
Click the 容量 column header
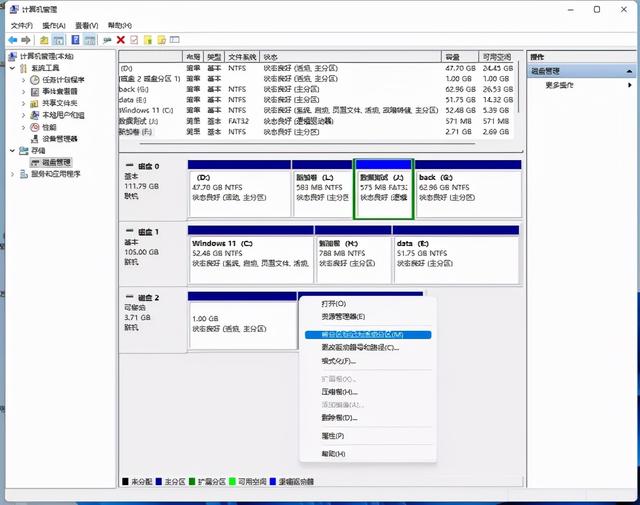[x=460, y=57]
